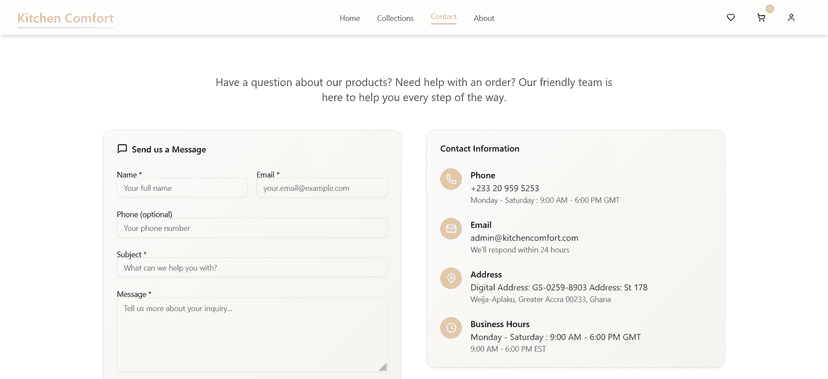The image size is (828, 379).
Task: Click the Monday - Saturday hours under Phone
Action: [545, 200]
